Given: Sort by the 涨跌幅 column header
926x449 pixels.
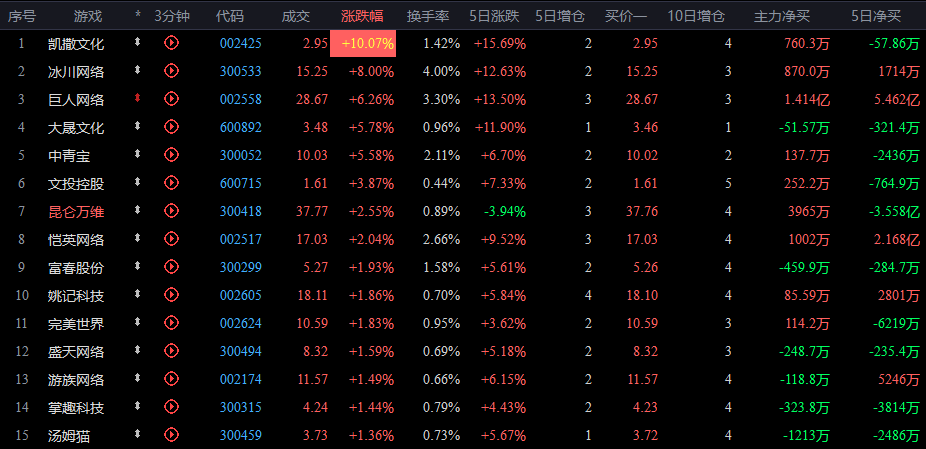Looking at the screenshot, I should pyautogui.click(x=362, y=16).
